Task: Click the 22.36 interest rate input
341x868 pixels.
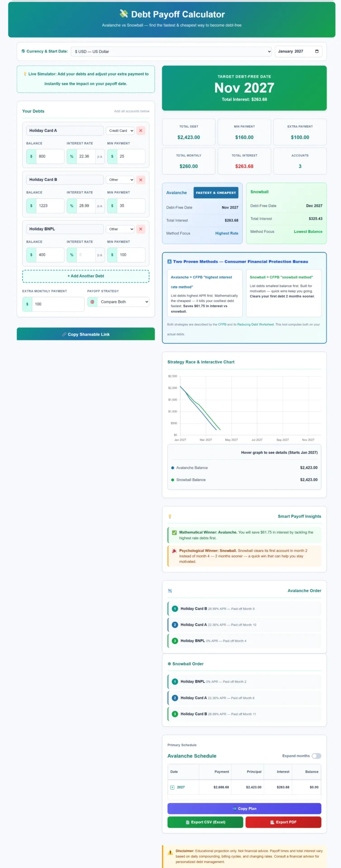Action: tap(86, 156)
